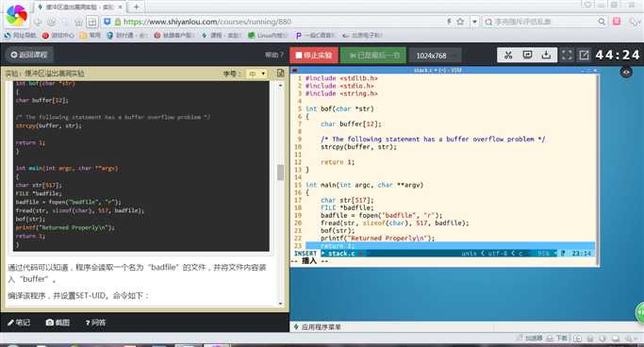Click the browser back button
Image resolution: width=644 pixels, height=347 pixels.
[38, 22]
